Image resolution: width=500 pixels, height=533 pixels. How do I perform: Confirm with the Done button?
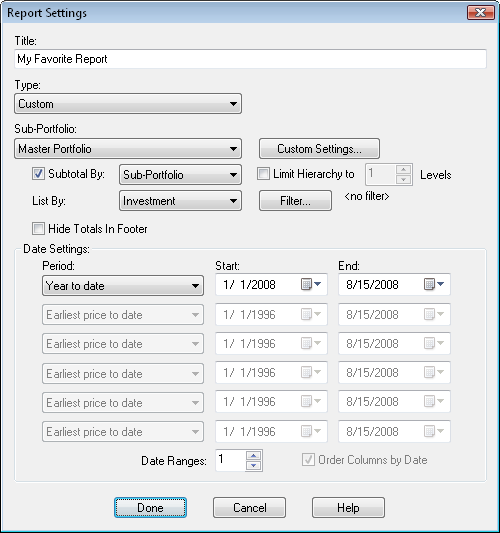(x=150, y=508)
